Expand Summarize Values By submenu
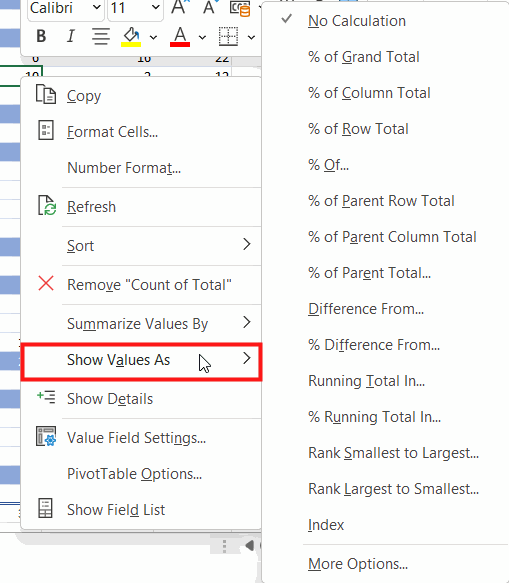 [141, 323]
